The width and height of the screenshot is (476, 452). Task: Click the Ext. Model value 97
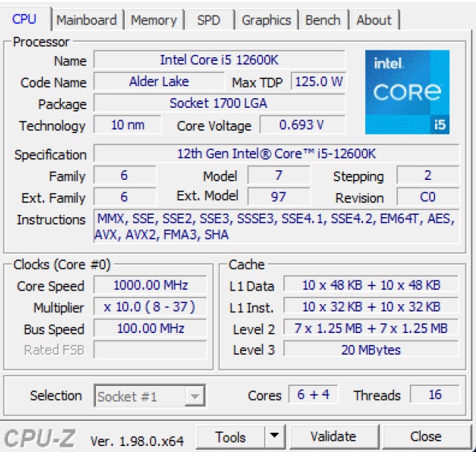coord(279,197)
